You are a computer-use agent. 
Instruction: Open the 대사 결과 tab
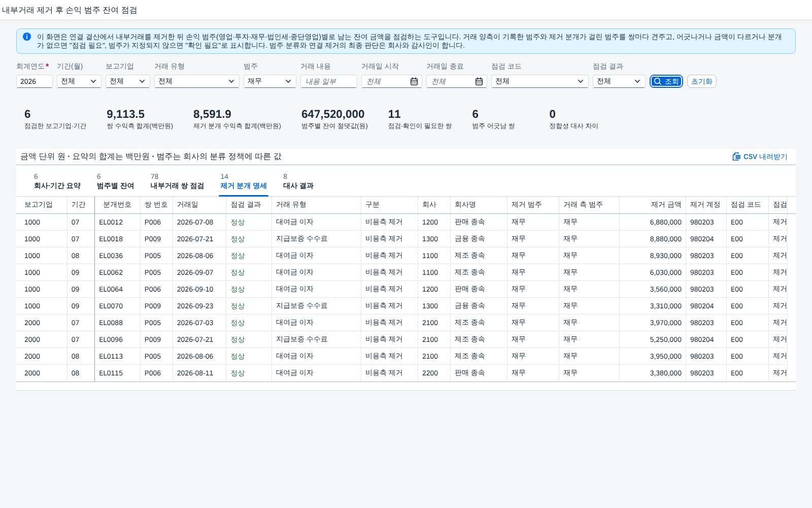[x=298, y=181]
